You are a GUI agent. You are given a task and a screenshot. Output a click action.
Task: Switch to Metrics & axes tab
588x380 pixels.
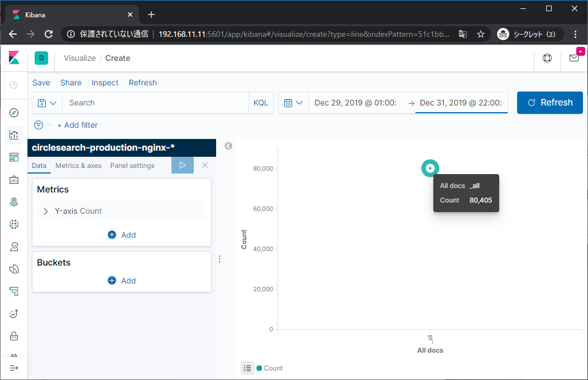[78, 166]
